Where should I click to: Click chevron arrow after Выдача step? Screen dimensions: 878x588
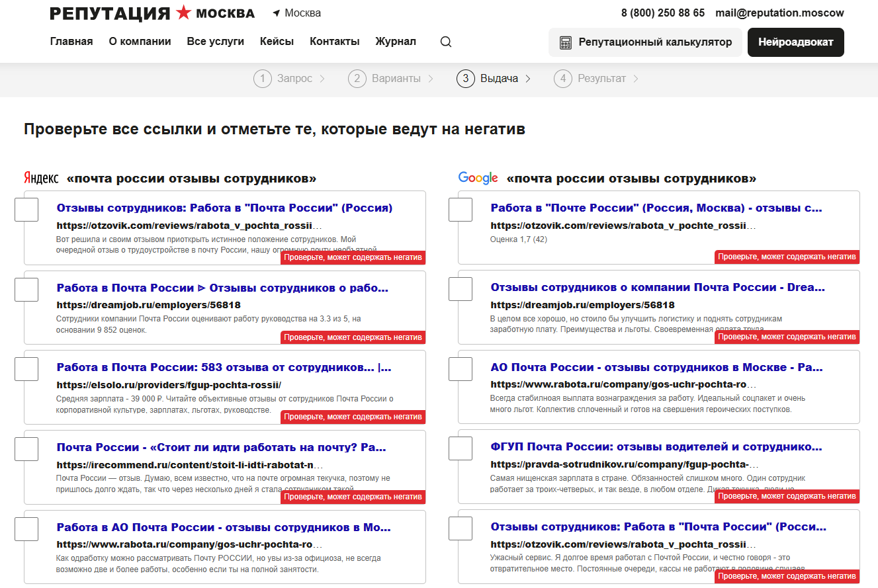pyautogui.click(x=528, y=79)
